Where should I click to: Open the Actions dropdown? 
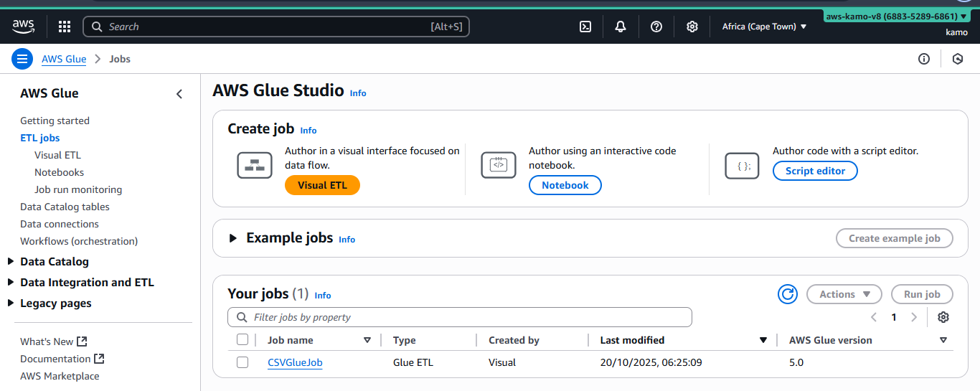844,294
